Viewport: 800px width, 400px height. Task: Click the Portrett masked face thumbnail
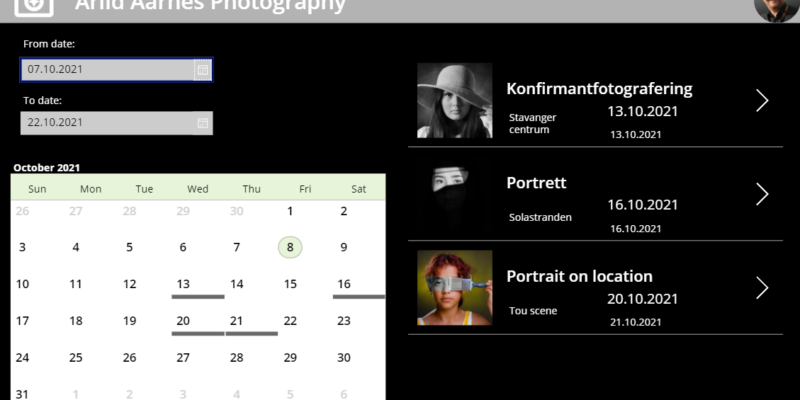(455, 194)
